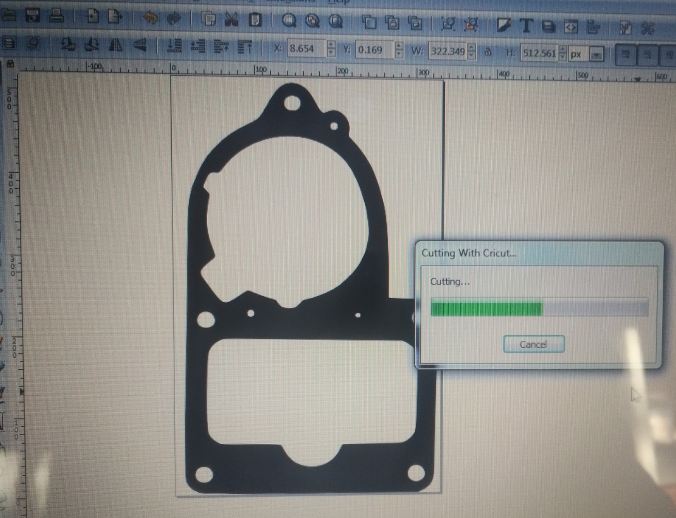
Task: Click the green cutting progress bar
Action: pyautogui.click(x=486, y=308)
